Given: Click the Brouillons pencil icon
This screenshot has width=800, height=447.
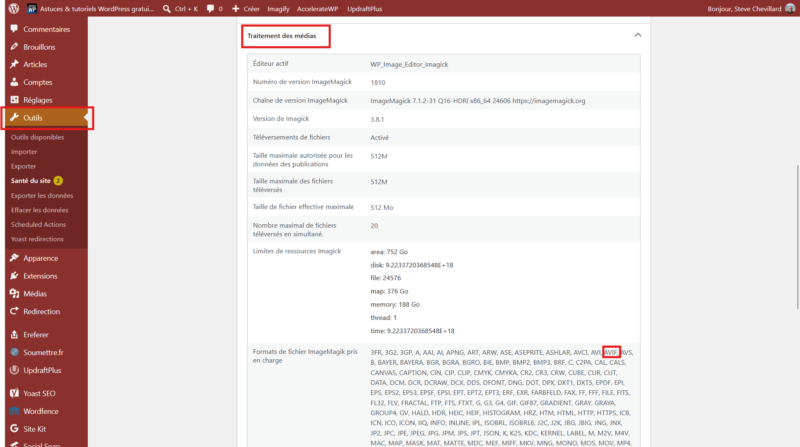Looking at the screenshot, I should [14, 46].
